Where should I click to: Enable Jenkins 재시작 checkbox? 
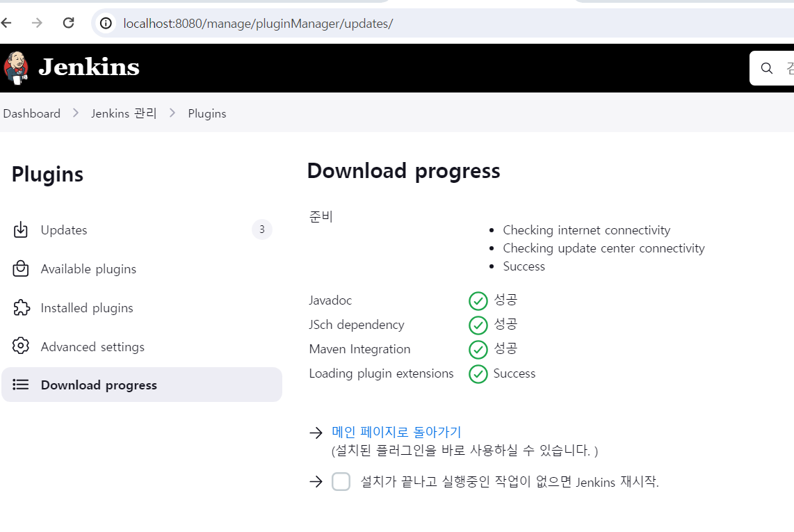[341, 481]
